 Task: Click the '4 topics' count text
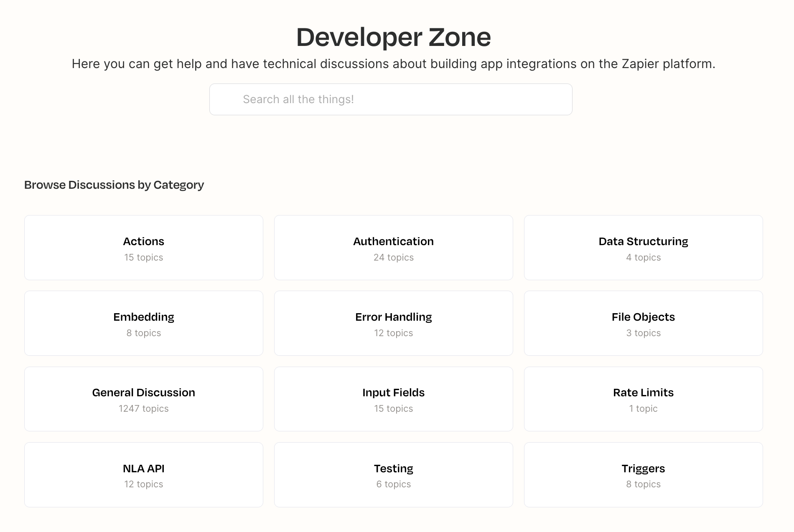(x=644, y=257)
